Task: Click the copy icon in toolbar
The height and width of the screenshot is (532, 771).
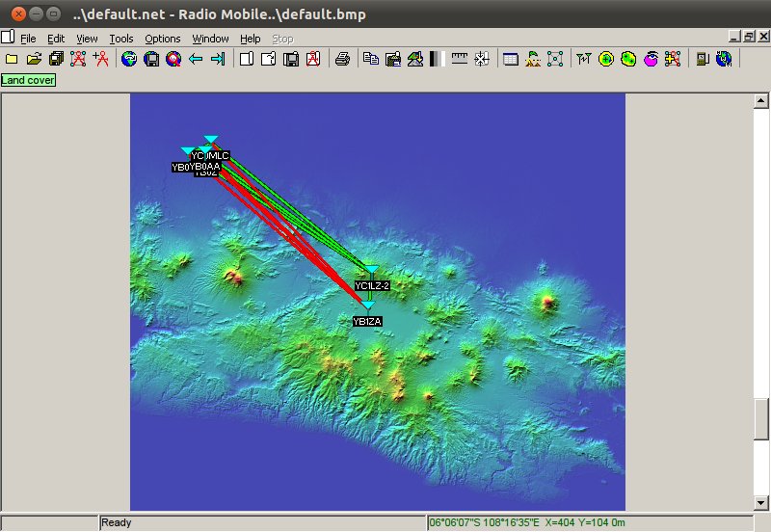Action: coord(371,59)
